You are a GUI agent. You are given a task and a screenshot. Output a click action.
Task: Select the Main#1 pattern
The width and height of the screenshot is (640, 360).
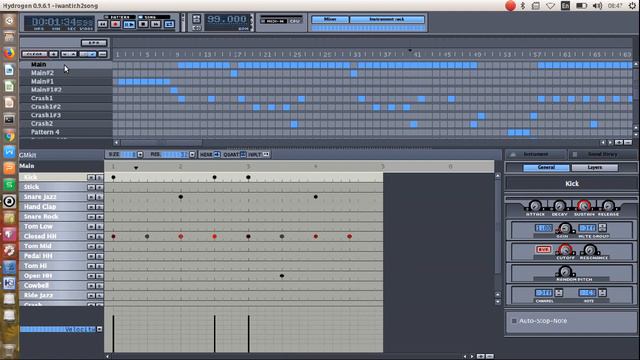point(66,82)
